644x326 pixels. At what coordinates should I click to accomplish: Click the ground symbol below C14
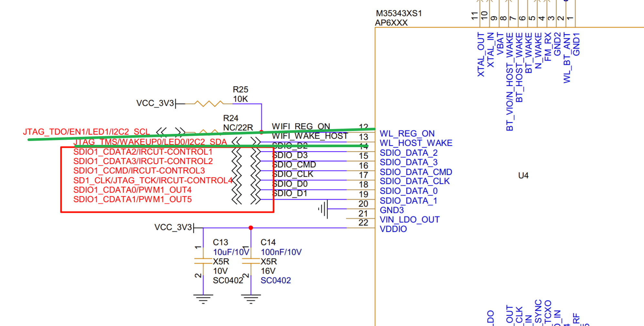(251, 299)
